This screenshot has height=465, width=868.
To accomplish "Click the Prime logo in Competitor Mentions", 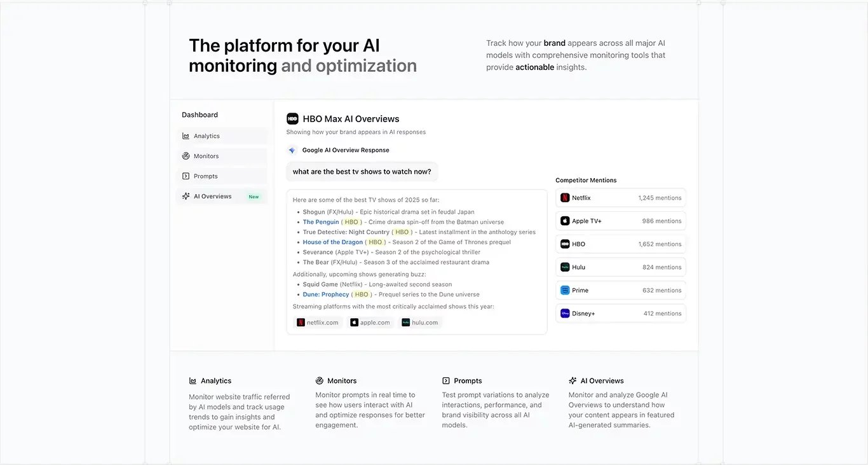I will click(565, 290).
